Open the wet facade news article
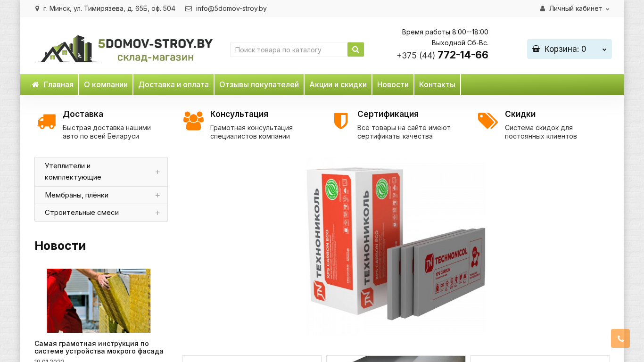This screenshot has height=362, width=644. point(99,347)
